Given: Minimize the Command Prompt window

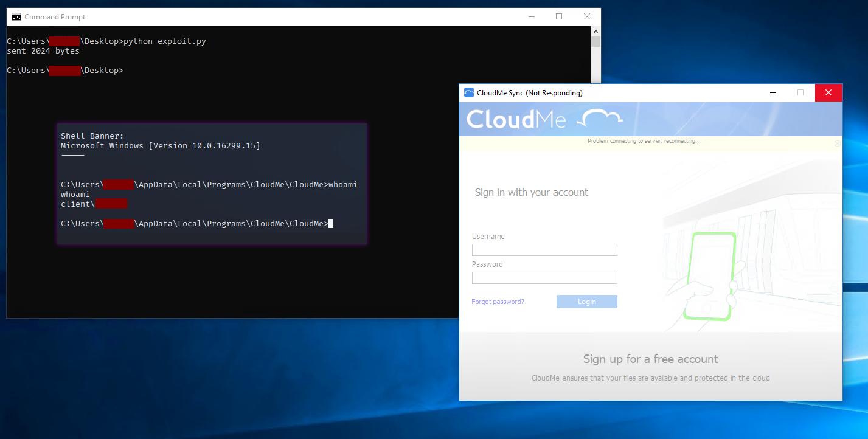Looking at the screenshot, I should point(531,17).
